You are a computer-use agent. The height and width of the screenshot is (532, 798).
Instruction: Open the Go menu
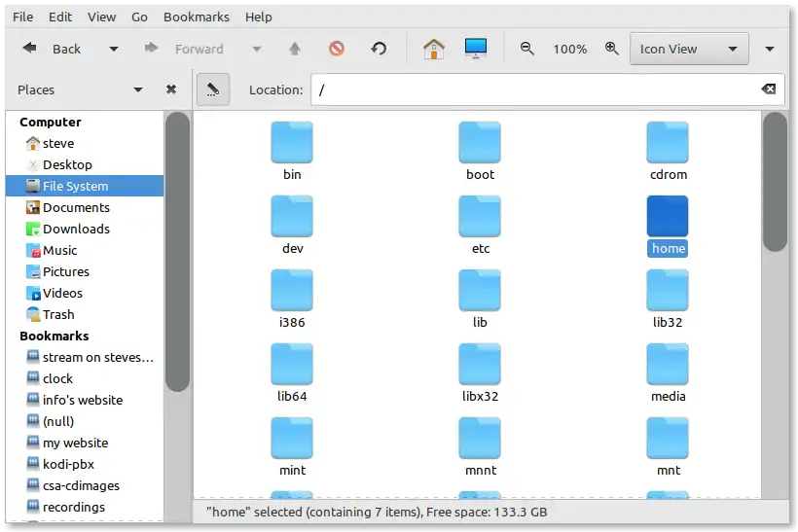coord(139,17)
